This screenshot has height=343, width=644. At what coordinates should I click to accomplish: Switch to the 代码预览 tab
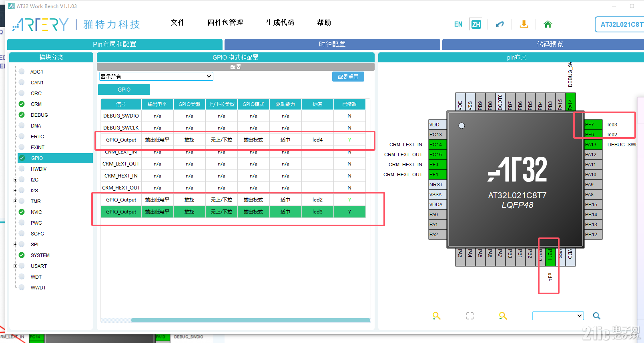[543, 44]
